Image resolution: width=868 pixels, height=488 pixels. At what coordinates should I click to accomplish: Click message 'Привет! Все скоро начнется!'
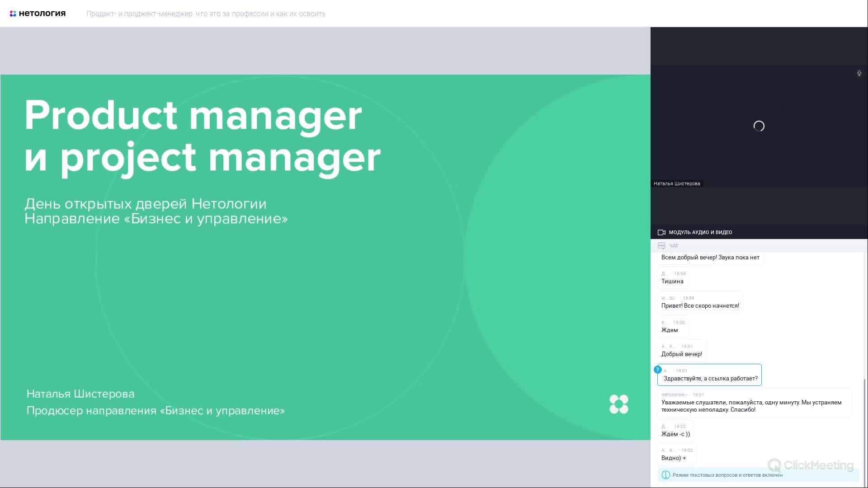[x=700, y=302]
